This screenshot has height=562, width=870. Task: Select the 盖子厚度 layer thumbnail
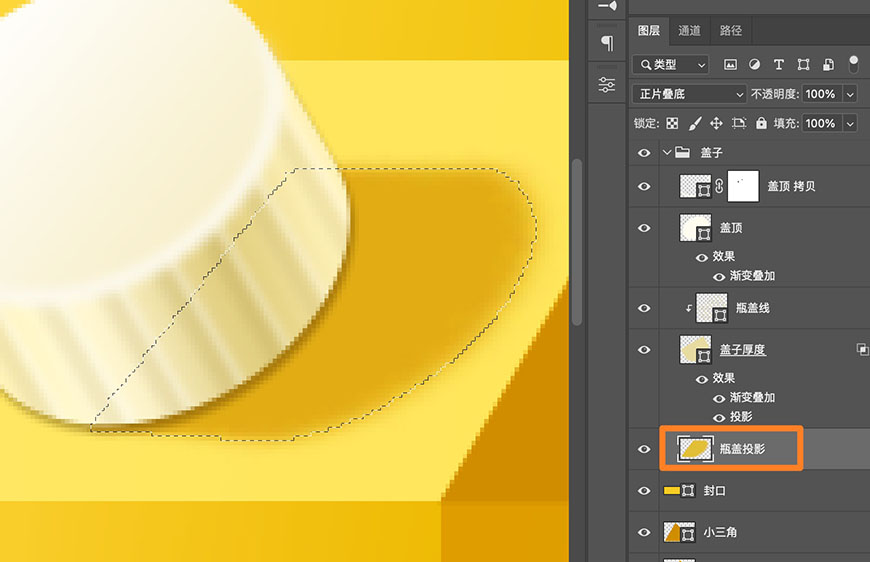coord(695,350)
